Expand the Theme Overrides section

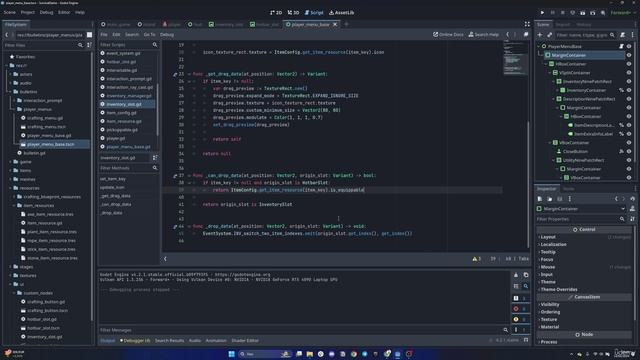tap(558, 289)
